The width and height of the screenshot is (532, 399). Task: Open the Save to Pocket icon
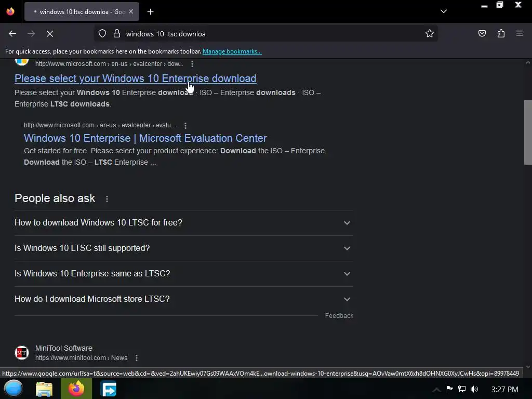(x=482, y=34)
